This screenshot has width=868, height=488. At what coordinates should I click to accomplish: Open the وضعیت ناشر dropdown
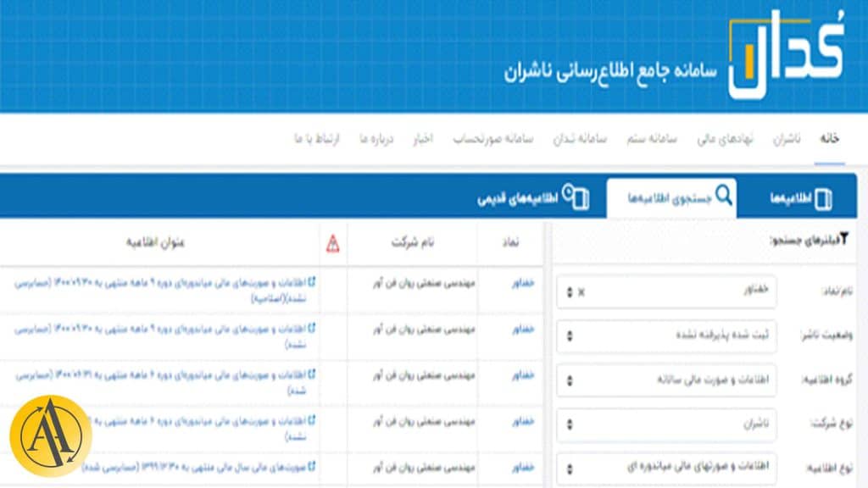[x=666, y=335]
